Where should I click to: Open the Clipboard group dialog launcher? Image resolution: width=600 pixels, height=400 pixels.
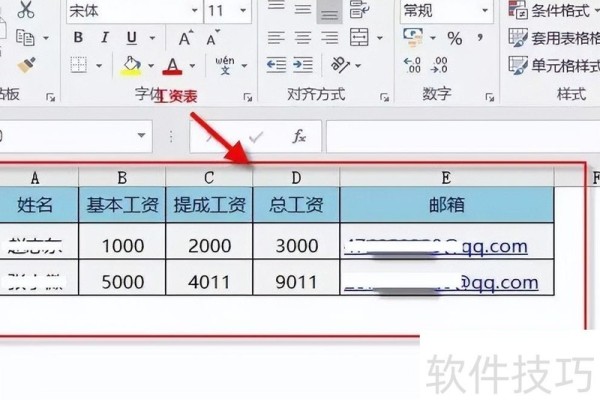tap(51, 98)
